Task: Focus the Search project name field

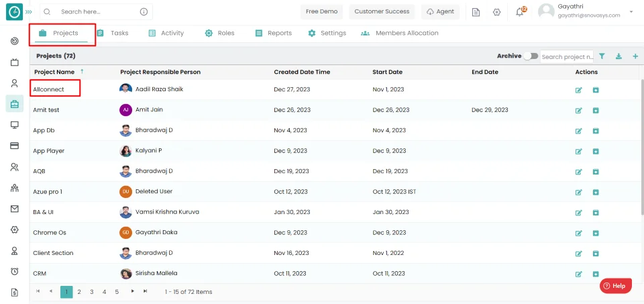Action: pyautogui.click(x=567, y=56)
